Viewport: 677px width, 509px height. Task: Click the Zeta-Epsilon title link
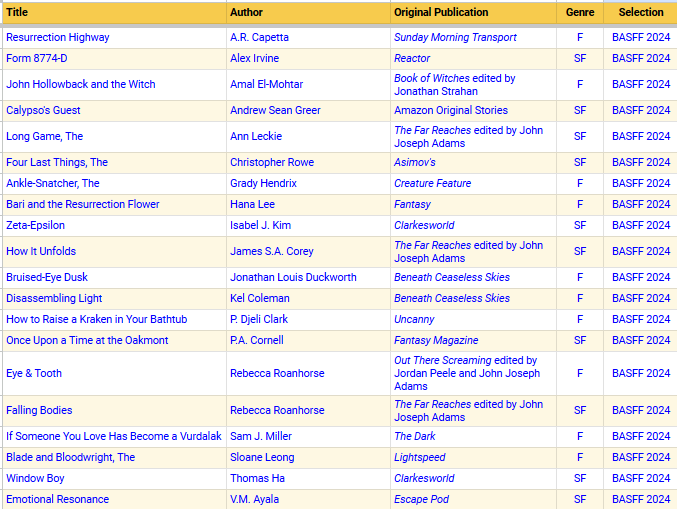pyautogui.click(x=35, y=225)
